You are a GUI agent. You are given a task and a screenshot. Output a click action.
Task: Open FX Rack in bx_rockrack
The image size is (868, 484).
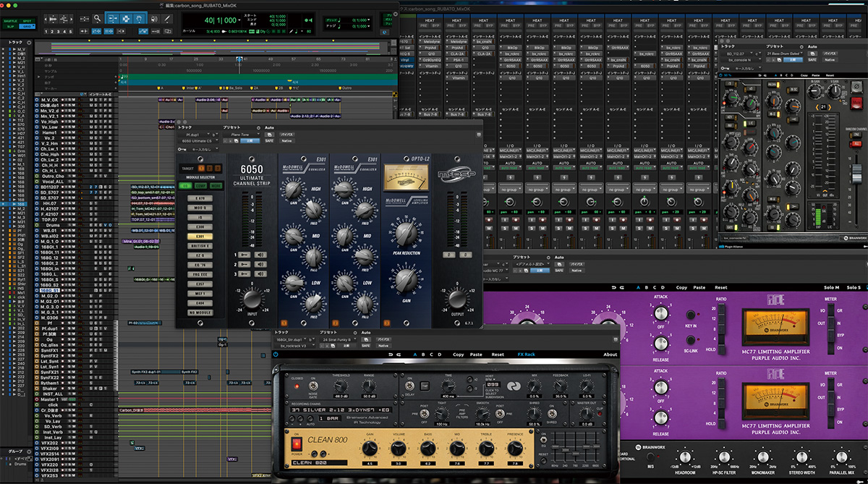tap(526, 354)
